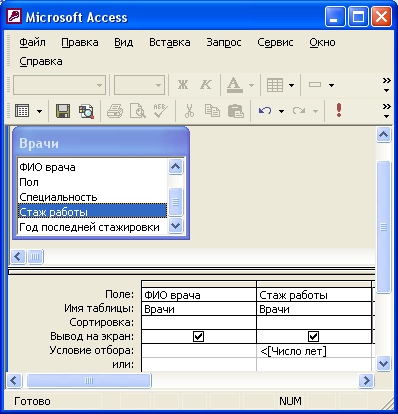Image resolution: width=398 pixels, height=414 pixels.
Task: Click grid pane scroll-down arrow
Action: click(x=383, y=363)
